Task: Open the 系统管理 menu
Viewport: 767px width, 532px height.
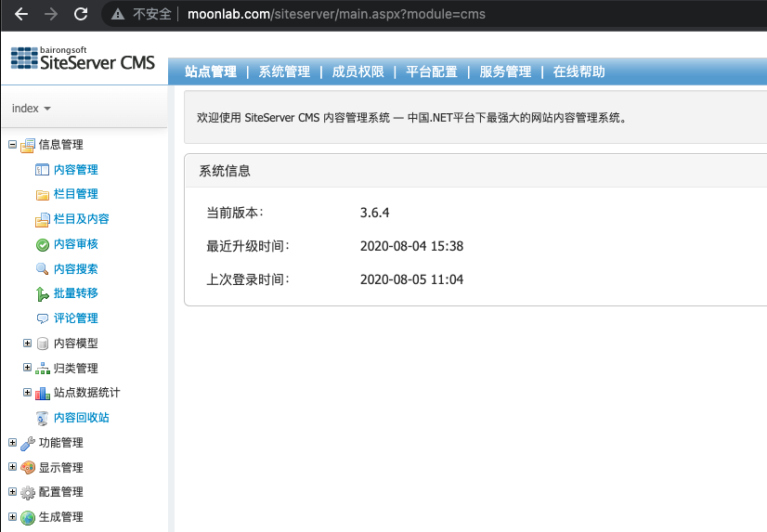Action: [x=284, y=71]
